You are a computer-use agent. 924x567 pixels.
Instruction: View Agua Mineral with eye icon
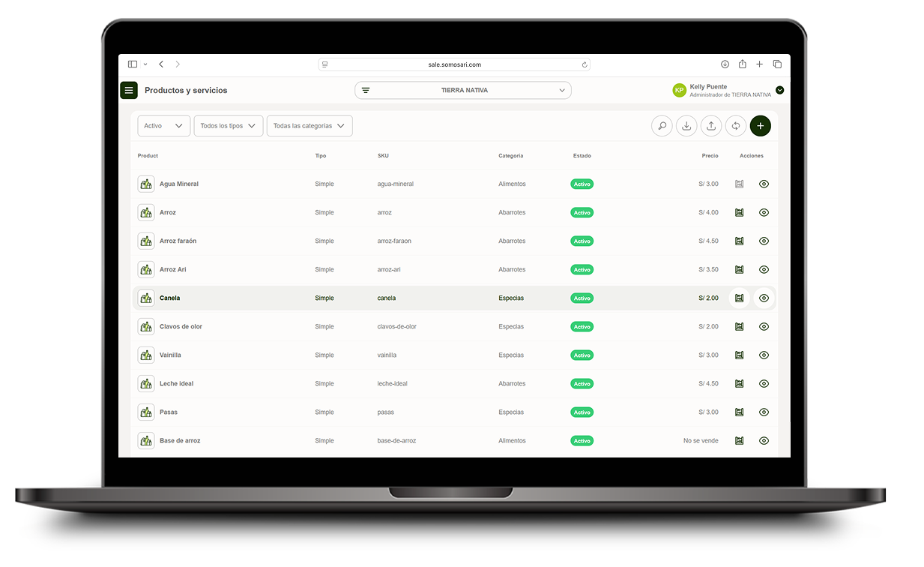click(x=764, y=184)
